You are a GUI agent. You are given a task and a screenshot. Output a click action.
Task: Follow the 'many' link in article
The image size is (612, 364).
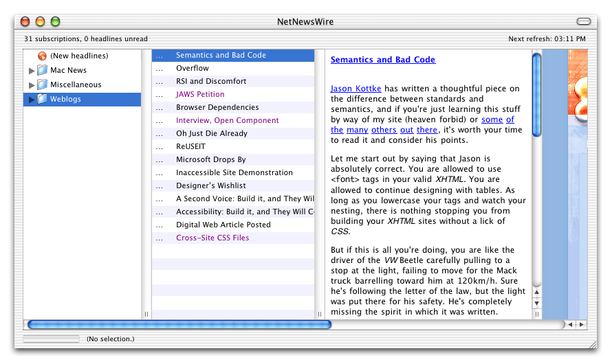[357, 130]
